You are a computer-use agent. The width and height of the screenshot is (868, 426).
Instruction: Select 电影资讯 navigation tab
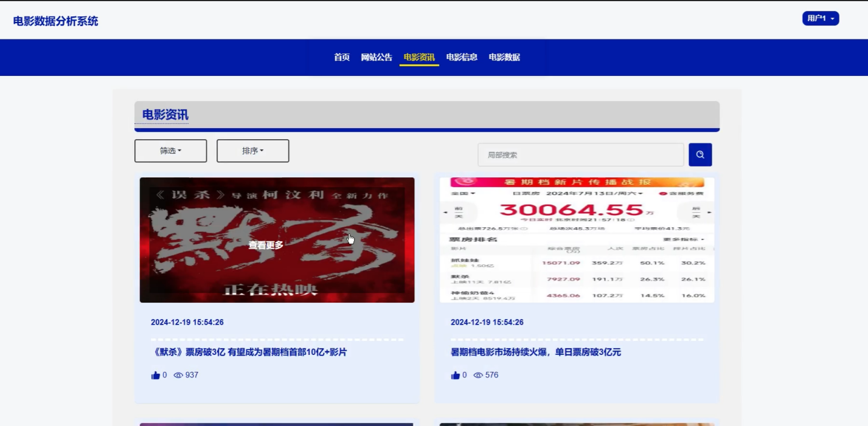tap(419, 57)
